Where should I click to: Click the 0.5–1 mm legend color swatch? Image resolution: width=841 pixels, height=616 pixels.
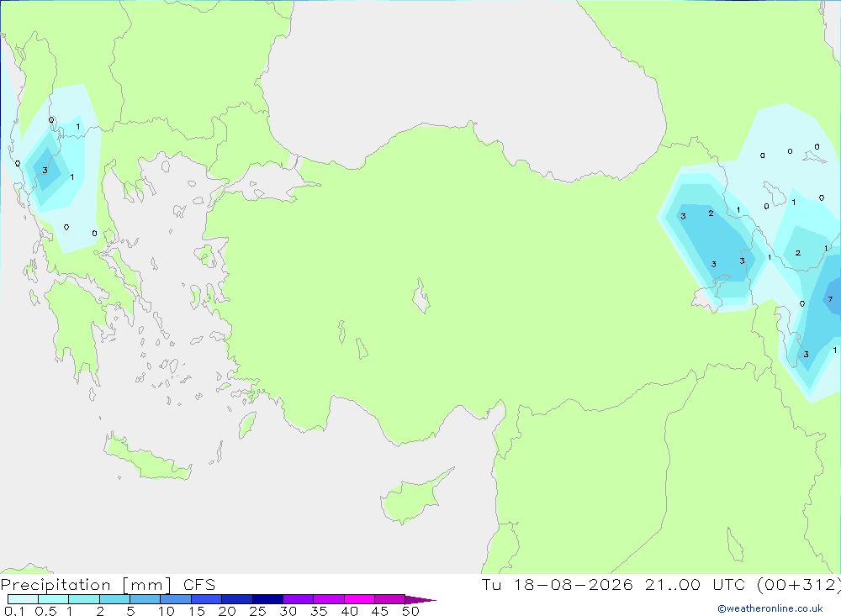(54, 599)
